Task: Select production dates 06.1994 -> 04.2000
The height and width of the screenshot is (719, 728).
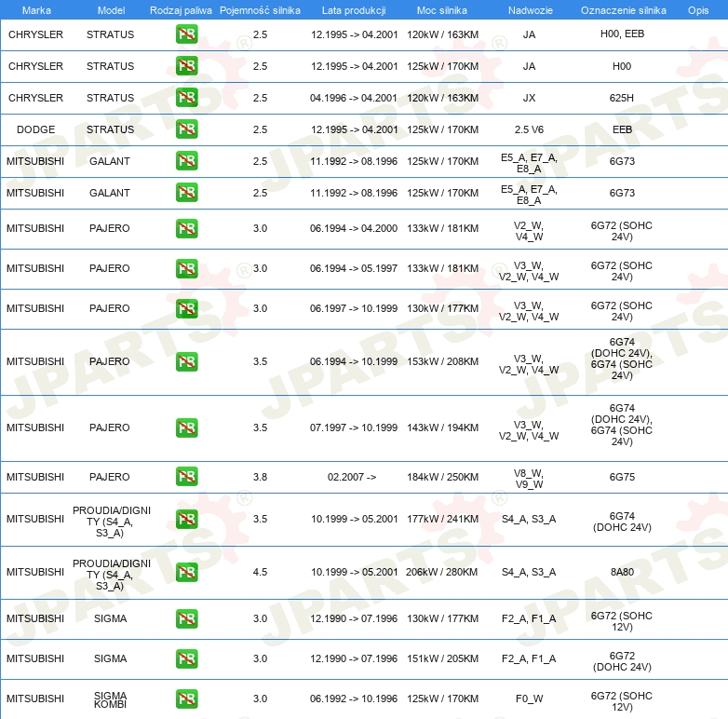Action: 354,228
